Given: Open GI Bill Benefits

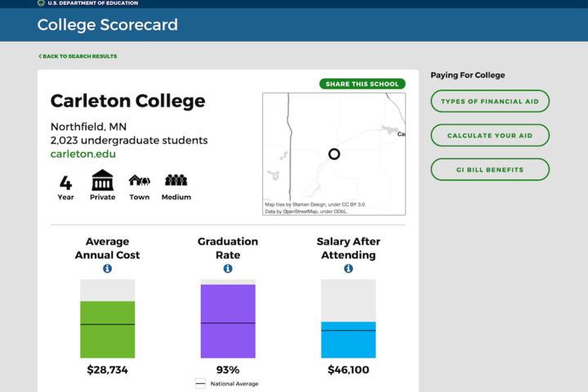Looking at the screenshot, I should 490,170.
